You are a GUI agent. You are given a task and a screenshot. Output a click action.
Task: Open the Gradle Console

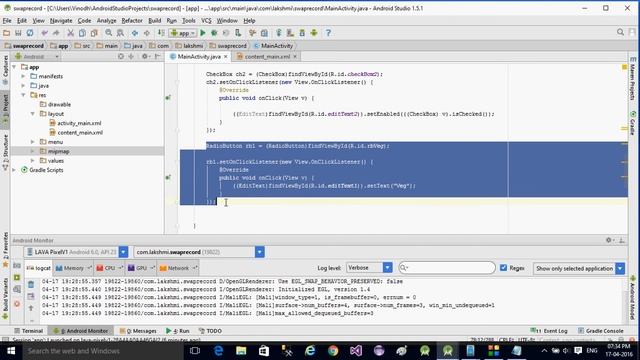coord(601,331)
